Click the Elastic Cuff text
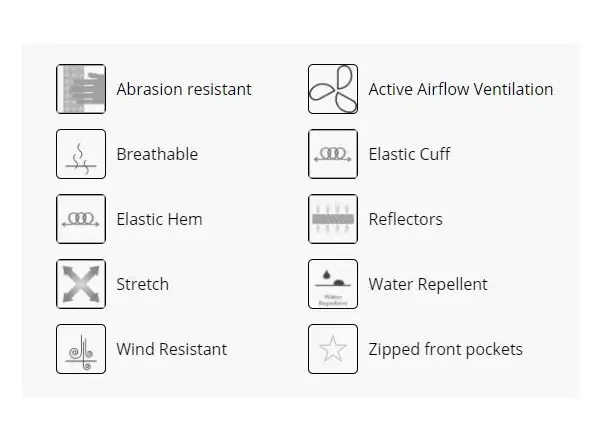600x440 pixels. tap(409, 154)
